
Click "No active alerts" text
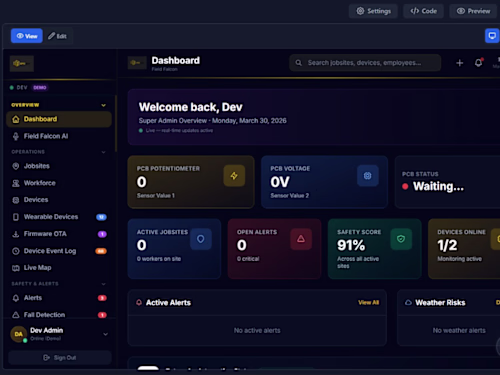(257, 331)
